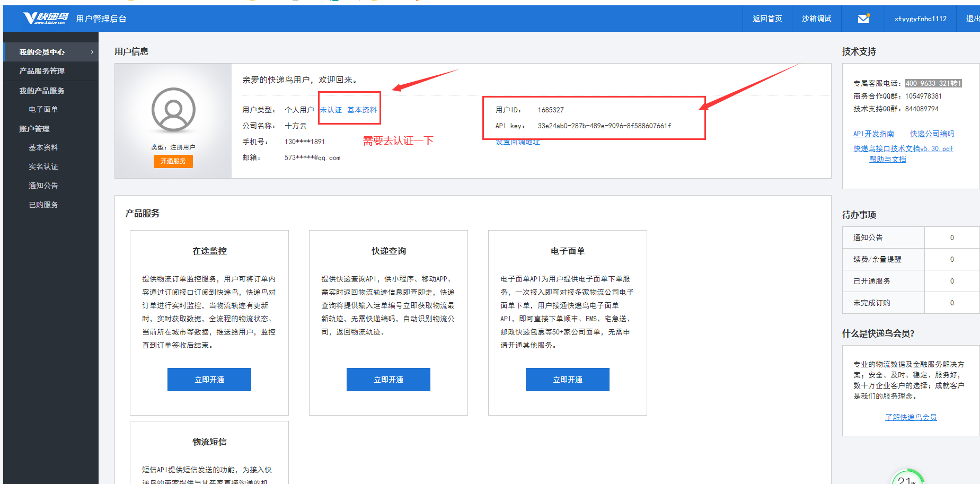Screen dimensions: 980x484
Task: Click the 21% circular progress indicator
Action: (x=908, y=477)
